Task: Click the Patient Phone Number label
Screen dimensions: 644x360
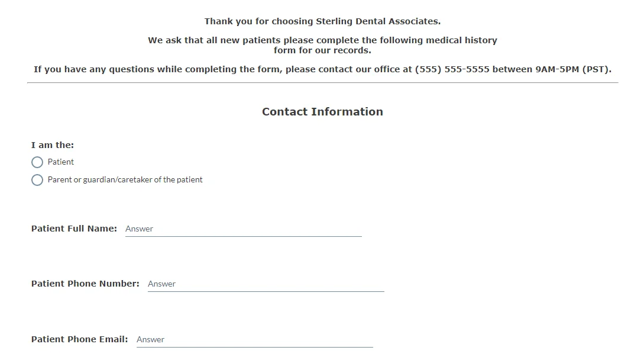Action: click(85, 284)
